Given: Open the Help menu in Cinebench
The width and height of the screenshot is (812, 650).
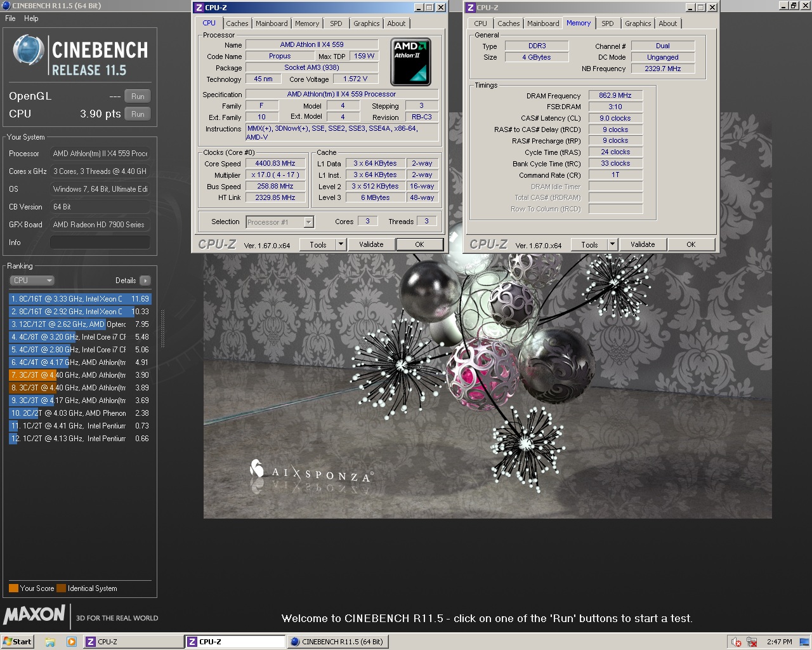Looking at the screenshot, I should tap(31, 18).
